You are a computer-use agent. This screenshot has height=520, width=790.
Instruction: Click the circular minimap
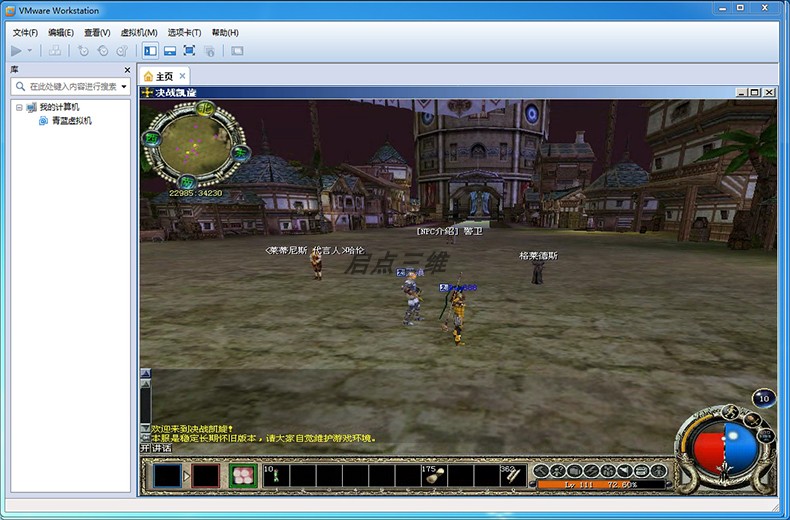pyautogui.click(x=195, y=144)
